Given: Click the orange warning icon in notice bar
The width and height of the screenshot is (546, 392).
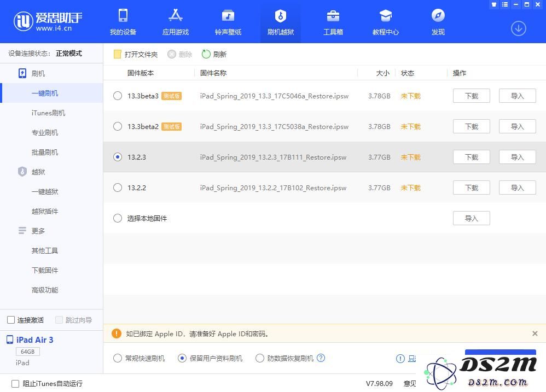Looking at the screenshot, I should point(117,334).
